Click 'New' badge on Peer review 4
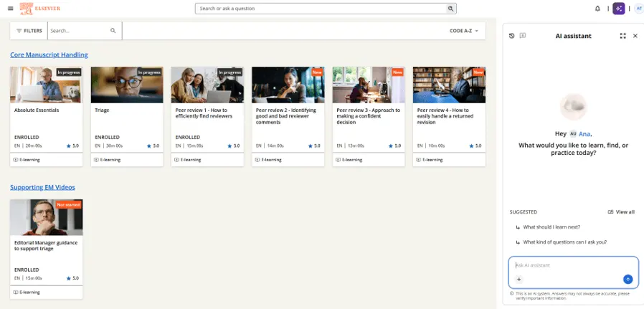This screenshot has height=309, width=644. point(478,72)
